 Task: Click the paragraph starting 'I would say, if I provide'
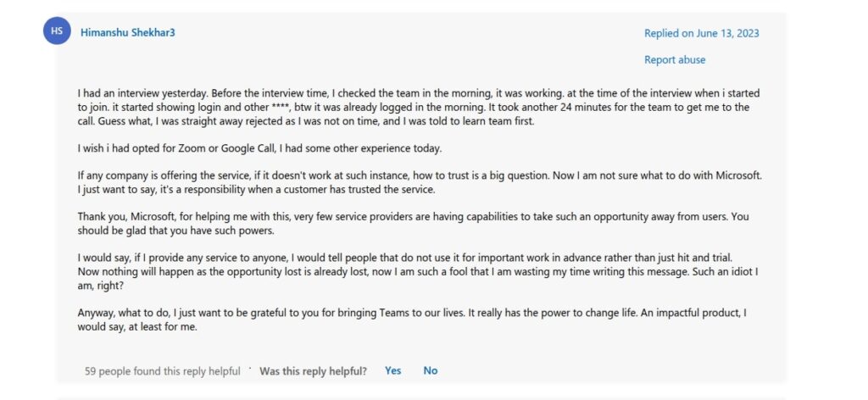coord(417,272)
